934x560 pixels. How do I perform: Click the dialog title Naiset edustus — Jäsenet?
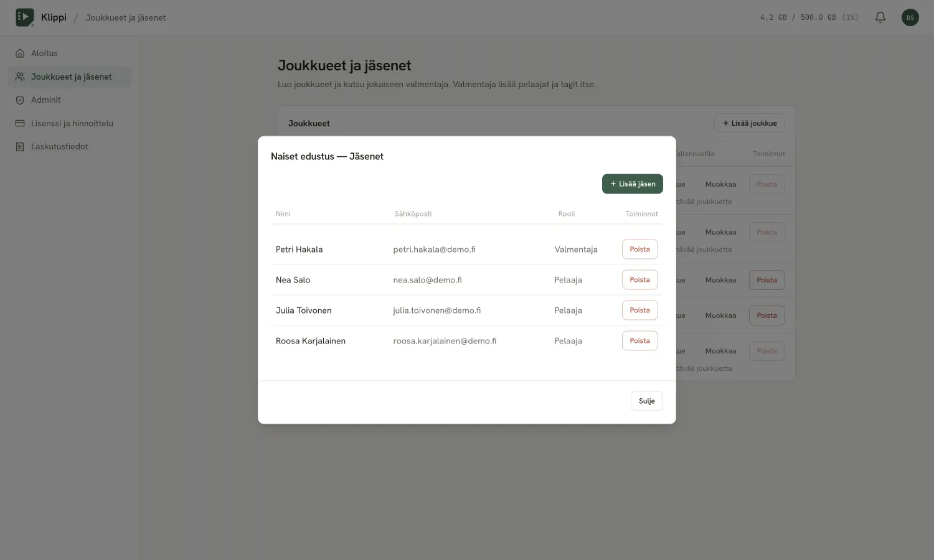tap(327, 157)
